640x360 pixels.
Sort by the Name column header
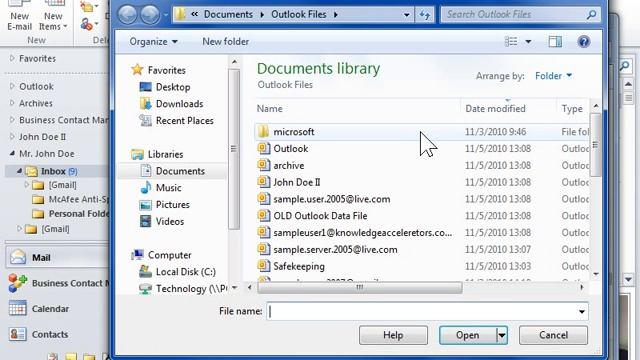click(269, 109)
